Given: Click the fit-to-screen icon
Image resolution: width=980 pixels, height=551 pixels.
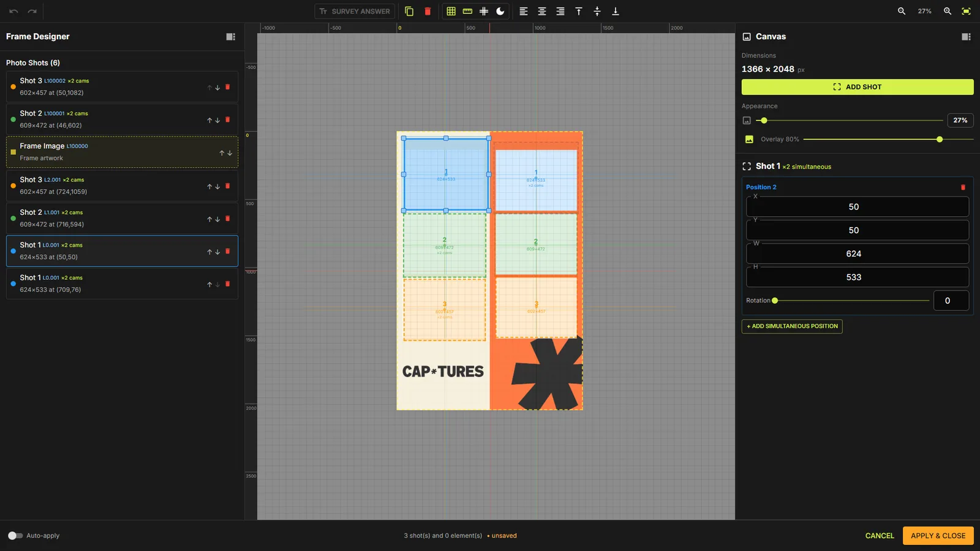Looking at the screenshot, I should pyautogui.click(x=966, y=11).
